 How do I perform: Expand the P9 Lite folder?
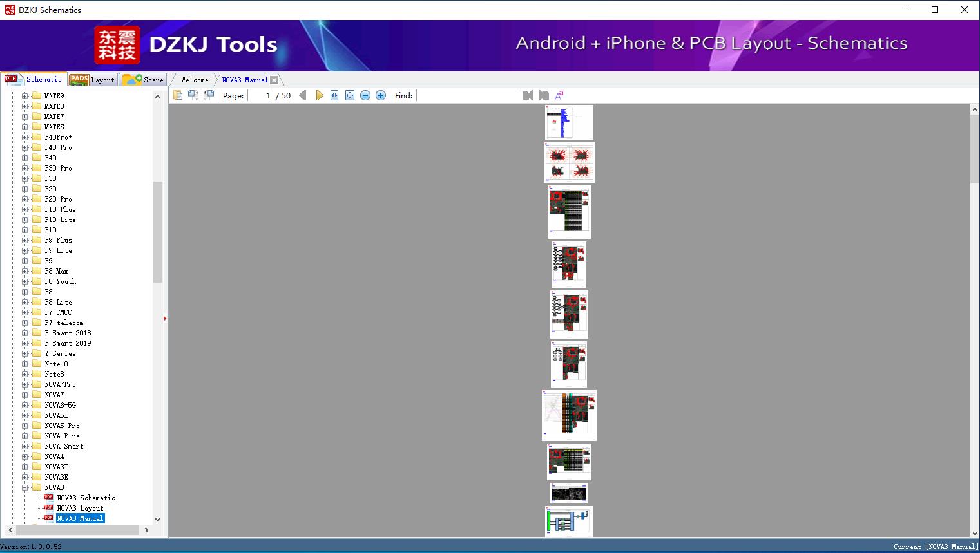pyautogui.click(x=25, y=250)
